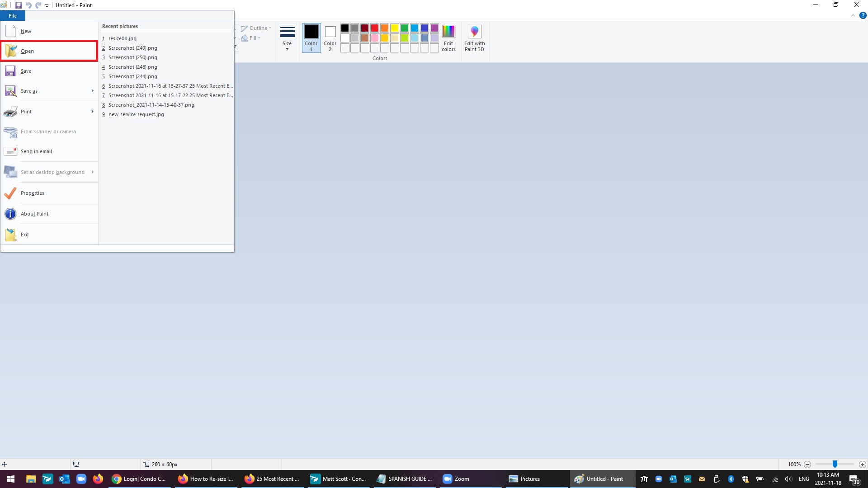Collapse the ribbon with the chevron

coord(853,15)
